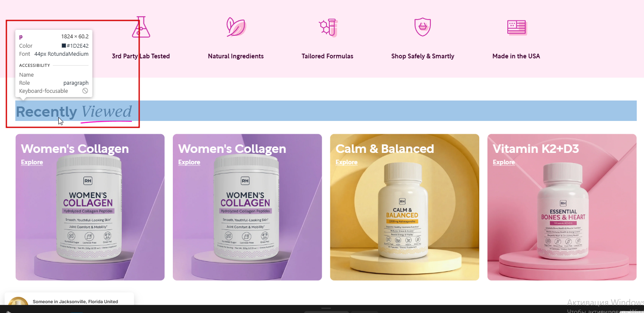Click the Natural Ingredients leaf icon
Viewport: 644px width, 313px height.
coord(236,27)
